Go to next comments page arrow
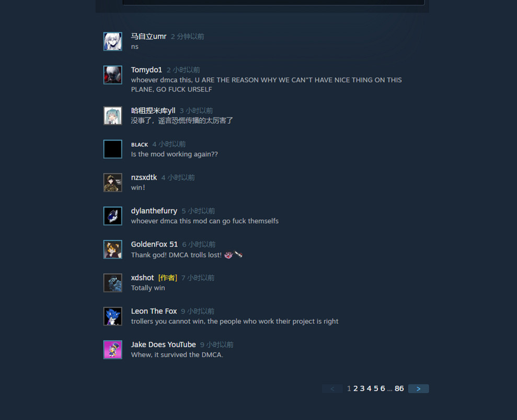Screen dimensions: 517x420 tap(418, 389)
